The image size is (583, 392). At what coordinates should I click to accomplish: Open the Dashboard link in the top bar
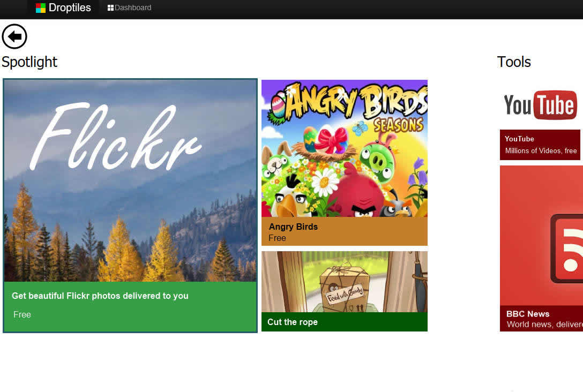[x=129, y=8]
